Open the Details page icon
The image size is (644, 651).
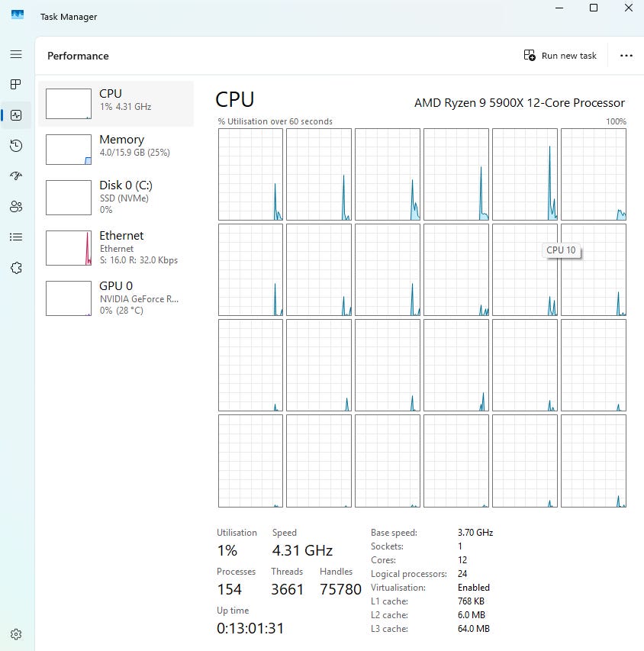(x=16, y=237)
